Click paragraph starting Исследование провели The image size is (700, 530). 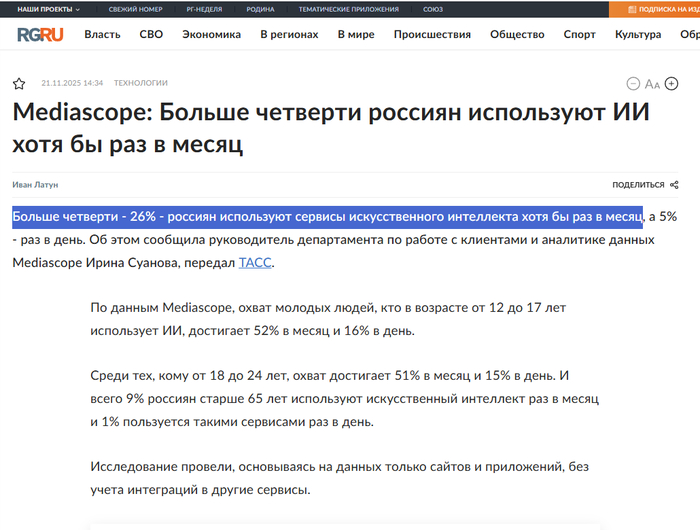click(x=339, y=478)
